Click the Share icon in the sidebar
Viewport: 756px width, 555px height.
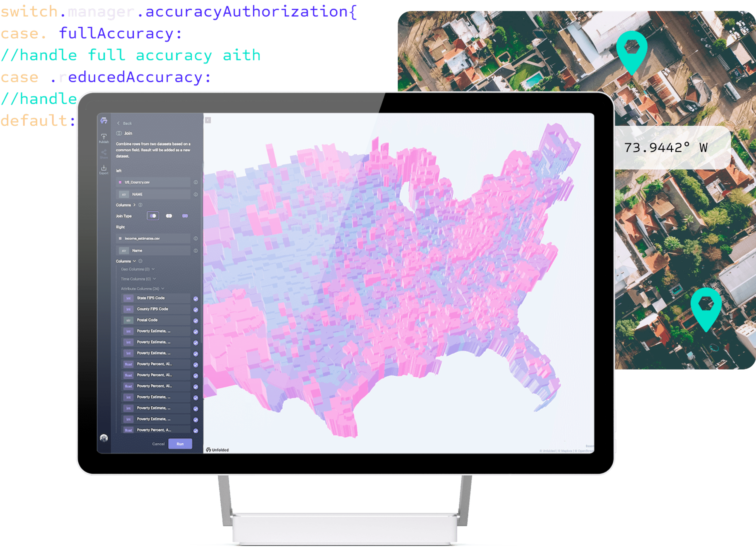coord(104,154)
